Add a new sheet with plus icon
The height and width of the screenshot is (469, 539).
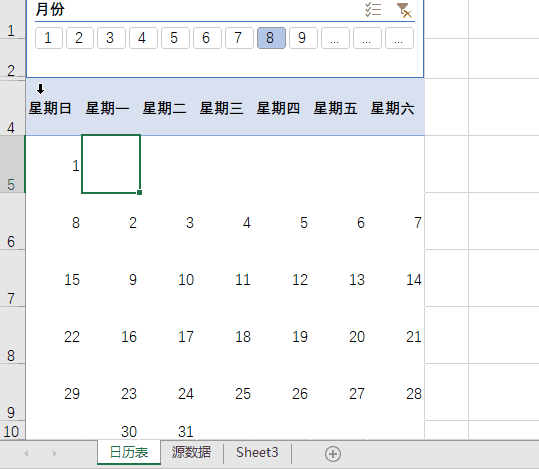click(x=333, y=454)
